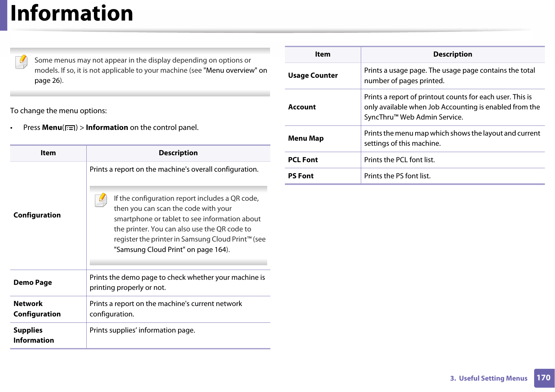555x392 pixels.
Task: Click the Information page heading
Action: pyautogui.click(x=72, y=13)
